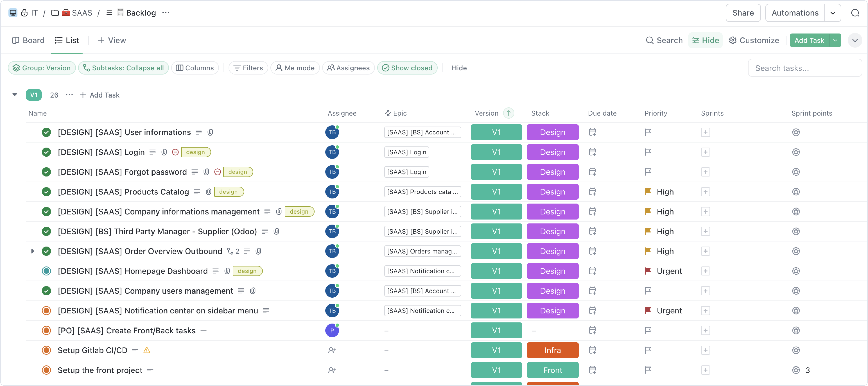Open the Add Task dropdown arrow

tap(835, 40)
